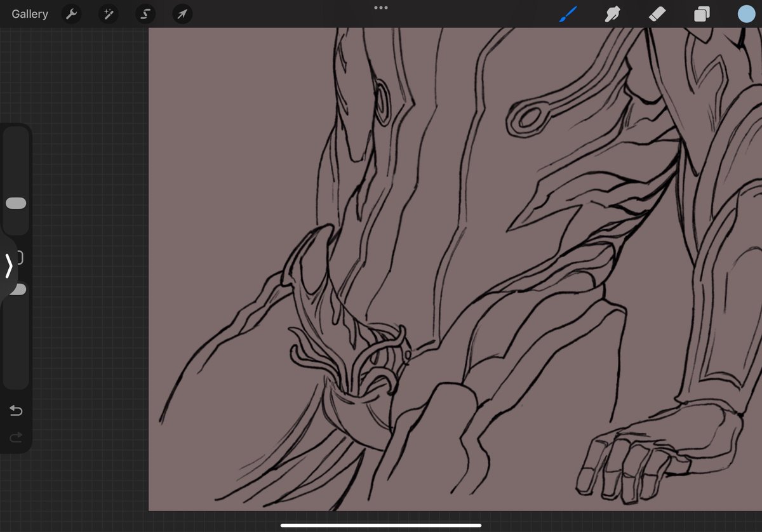Select the Paintbrush tool

568,14
